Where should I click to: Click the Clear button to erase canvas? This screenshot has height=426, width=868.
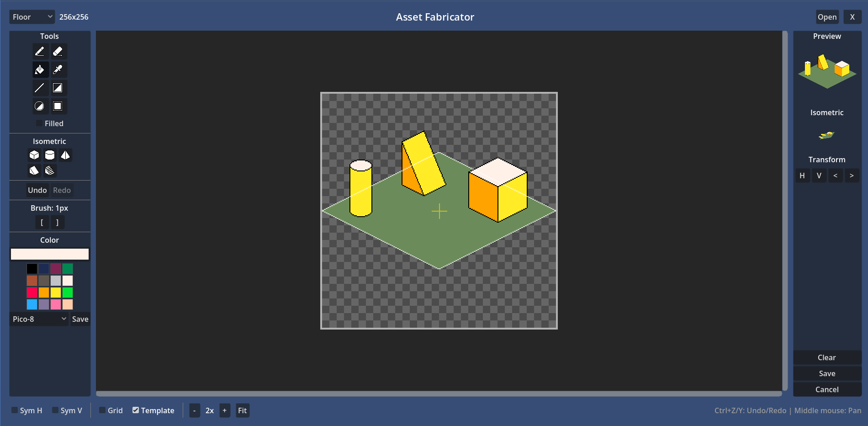tap(827, 357)
